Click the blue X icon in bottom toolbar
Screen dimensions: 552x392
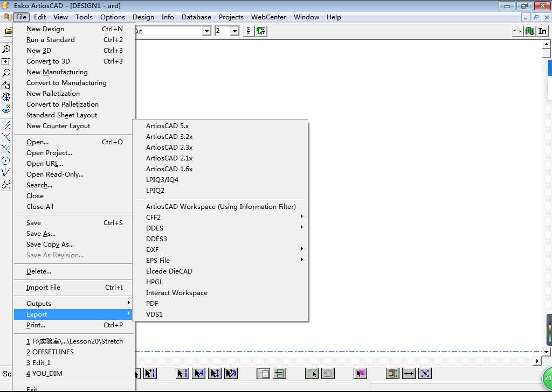pos(425,373)
